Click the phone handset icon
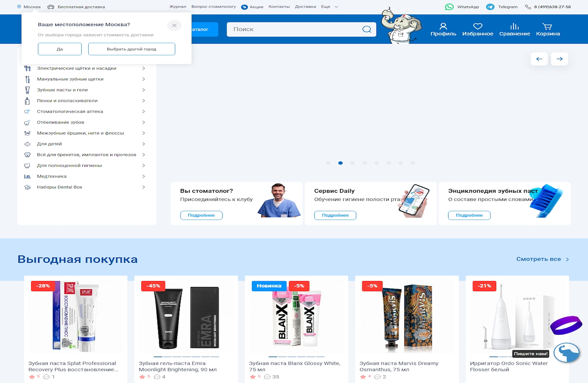The width and height of the screenshot is (588, 383). click(528, 7)
